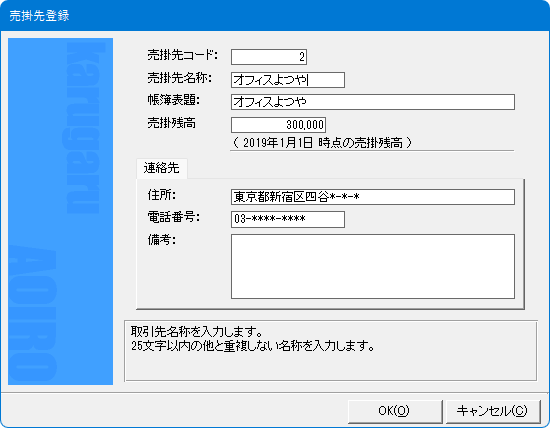Select the 帳簿表題 input box
Viewport: 550px width, 428px height.
[x=373, y=102]
